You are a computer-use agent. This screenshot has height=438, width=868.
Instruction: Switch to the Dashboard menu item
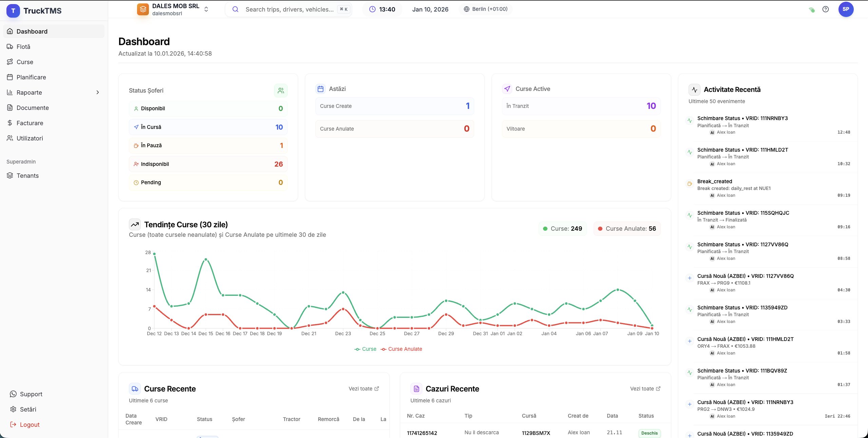tap(32, 31)
